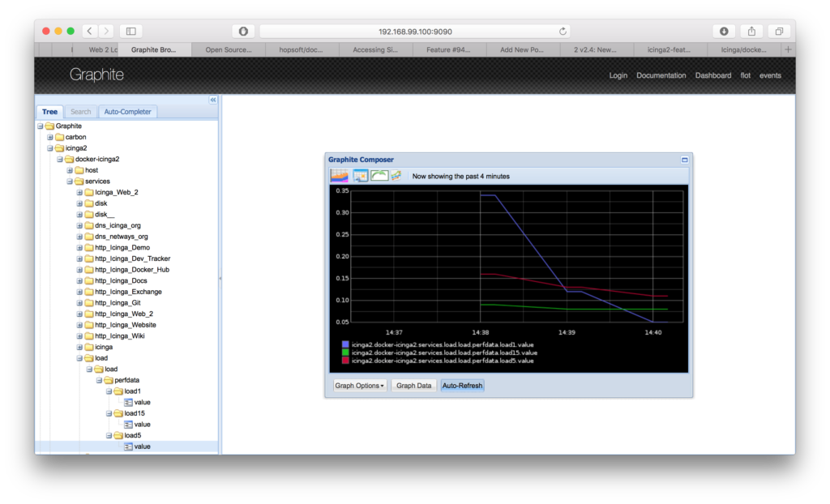Go back with the browser back arrow
This screenshot has width=830, height=504.
[89, 32]
